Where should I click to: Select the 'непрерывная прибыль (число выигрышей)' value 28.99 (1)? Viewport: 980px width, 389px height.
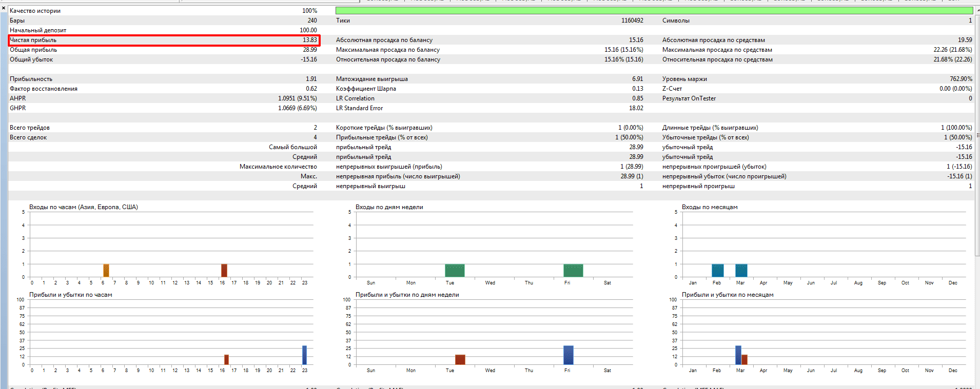632,176
